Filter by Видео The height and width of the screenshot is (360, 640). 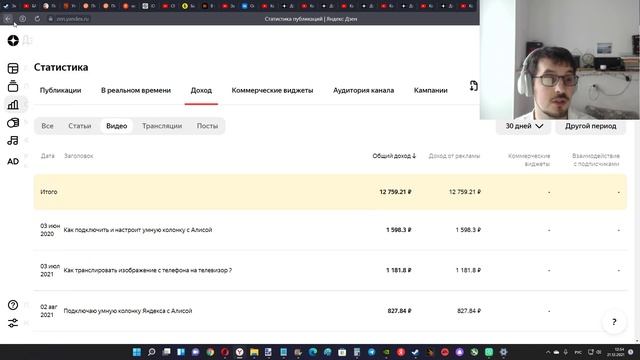(117, 126)
